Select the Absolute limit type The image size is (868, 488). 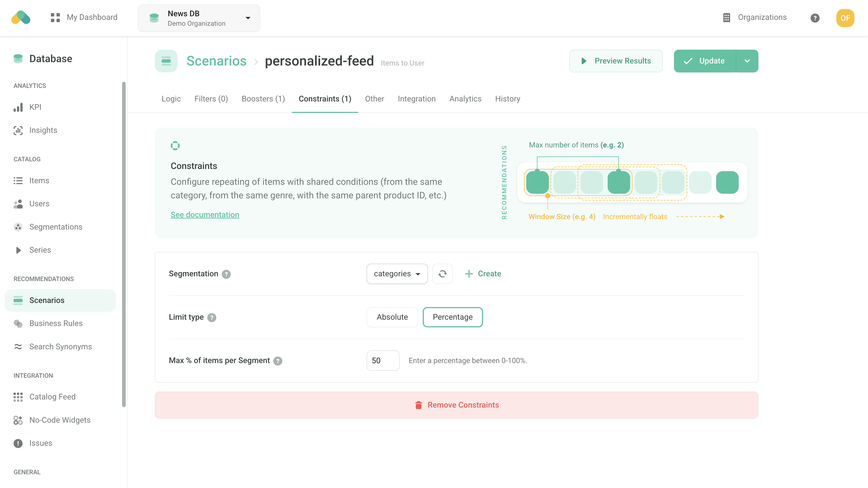pyautogui.click(x=392, y=317)
